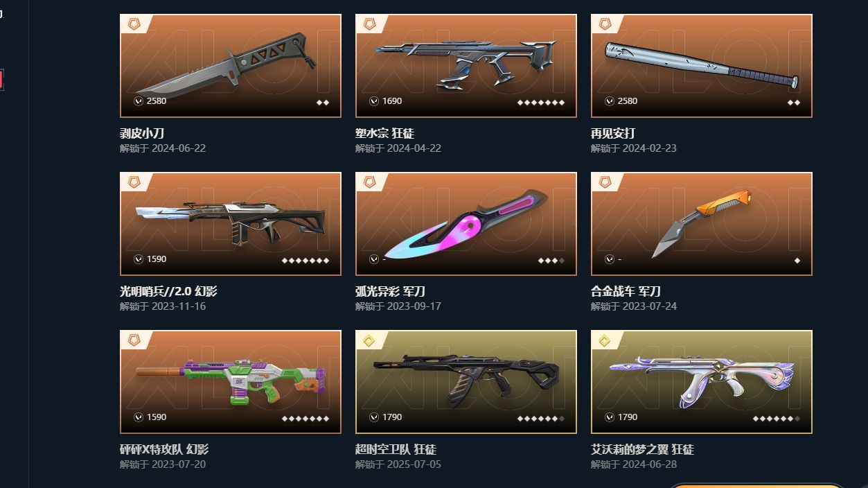868x488 pixels.
Task: Select the pink 弧光异彩 军刀 knife
Action: [466, 224]
